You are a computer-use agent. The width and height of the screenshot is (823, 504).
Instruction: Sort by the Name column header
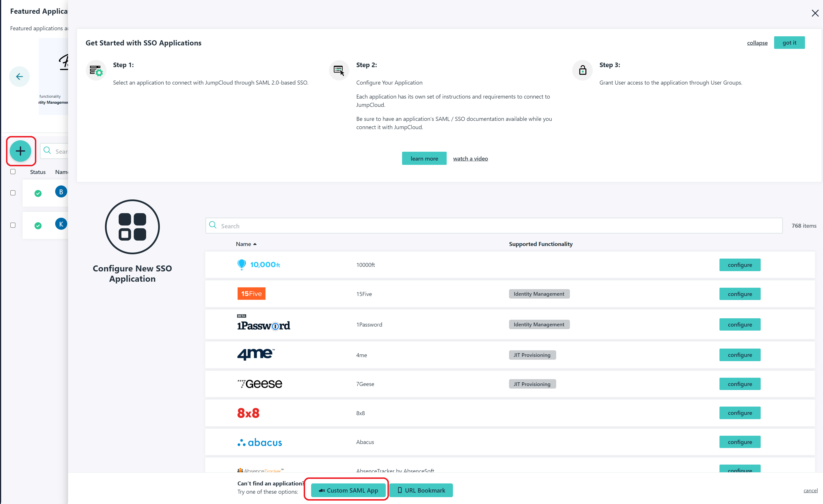coord(246,244)
